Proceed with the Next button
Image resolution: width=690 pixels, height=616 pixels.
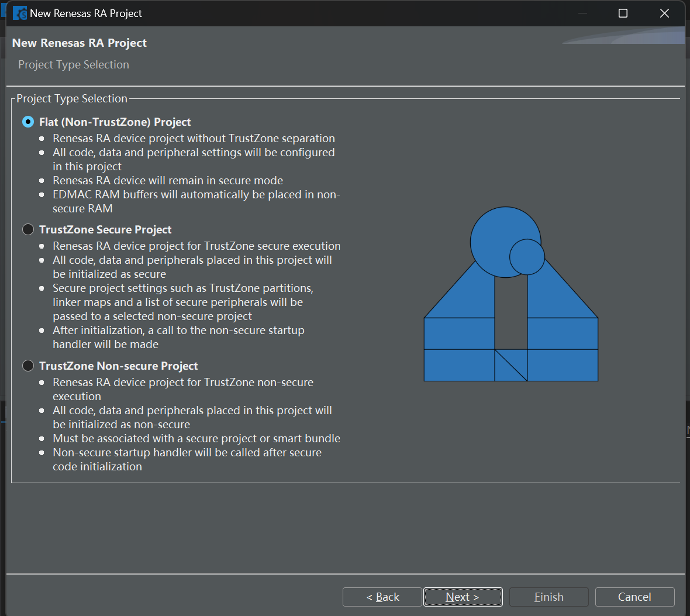(x=463, y=597)
